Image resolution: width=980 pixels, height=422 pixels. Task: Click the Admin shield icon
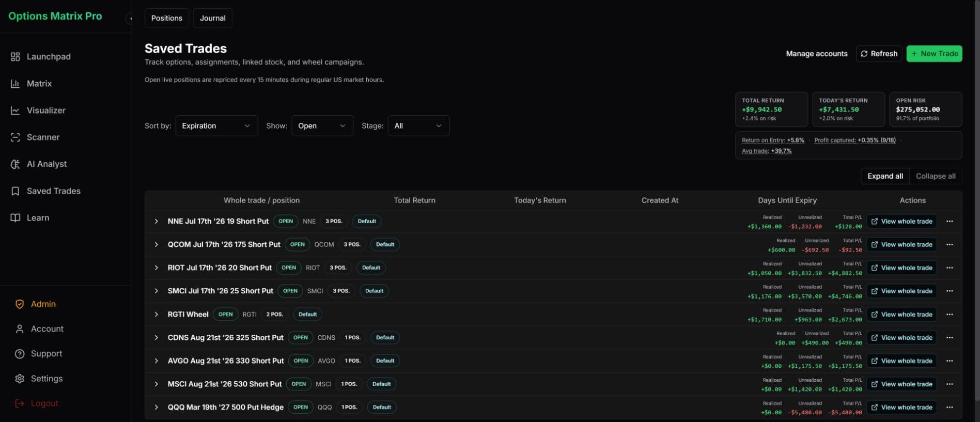coord(20,304)
